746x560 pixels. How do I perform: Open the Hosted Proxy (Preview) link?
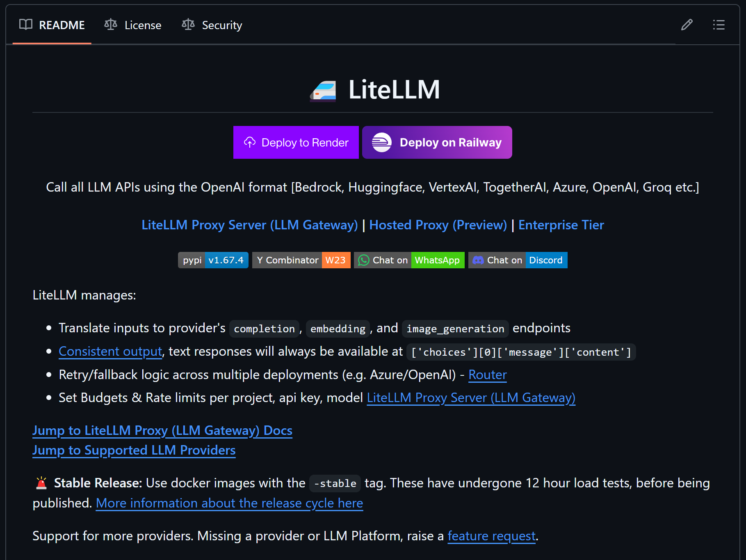[x=438, y=225]
